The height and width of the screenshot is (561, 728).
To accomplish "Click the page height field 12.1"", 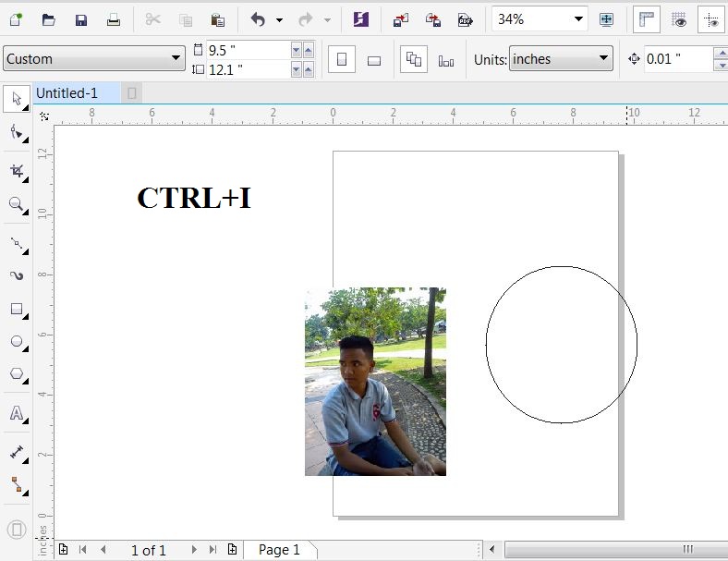I will pos(248,69).
